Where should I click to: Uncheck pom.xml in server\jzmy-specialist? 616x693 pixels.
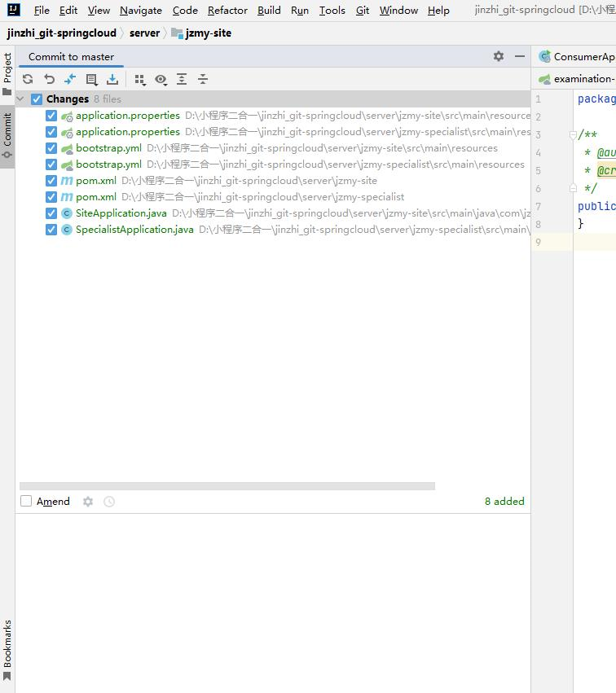51,197
